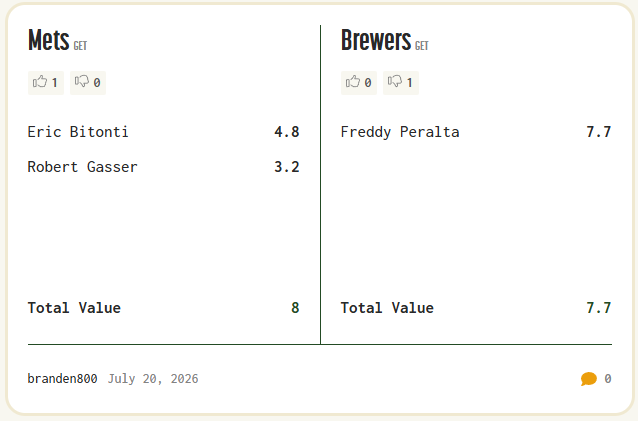Click the Brewers Total Value label

(x=387, y=308)
